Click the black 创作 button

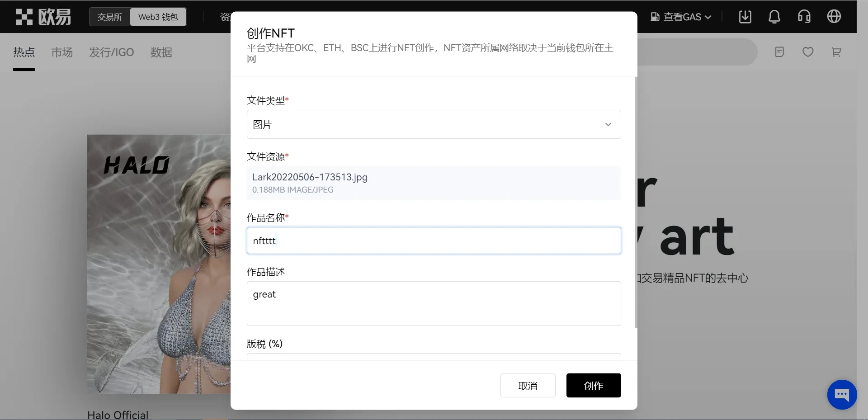click(593, 386)
